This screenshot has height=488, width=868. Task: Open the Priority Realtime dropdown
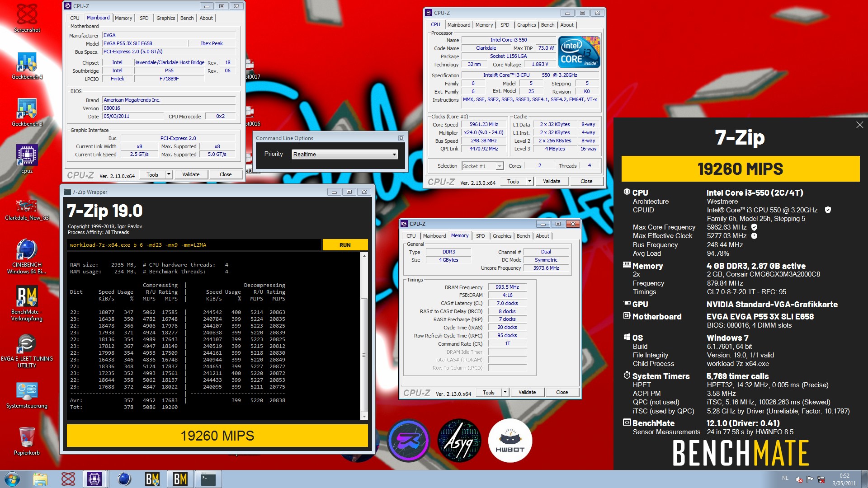pos(344,154)
